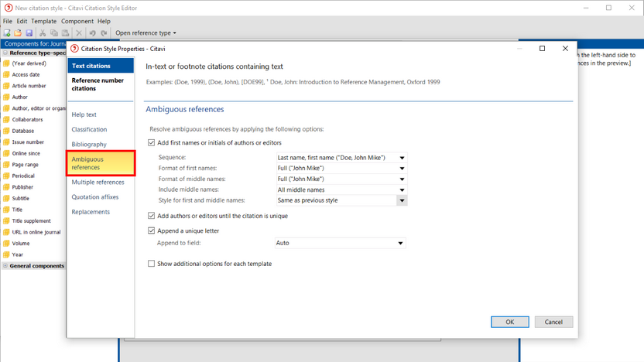Select the Collaborators component icon
The width and height of the screenshot is (644, 362).
(6, 120)
